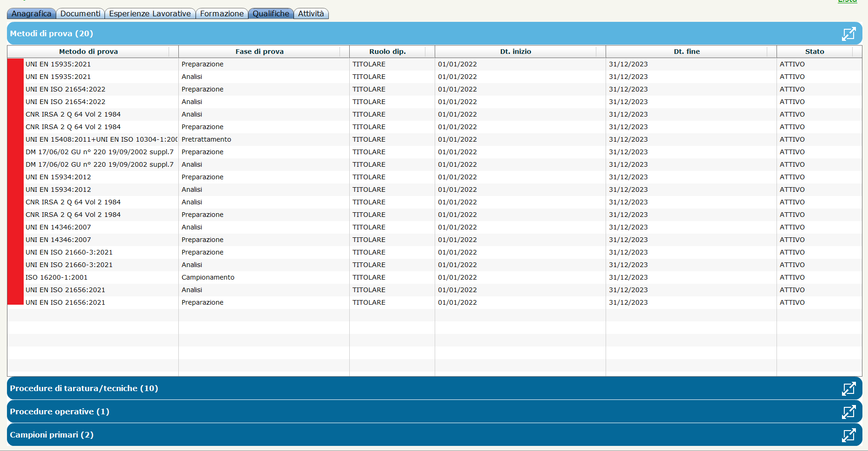The image size is (868, 451).
Task: Open the Attività tab
Action: tap(311, 13)
